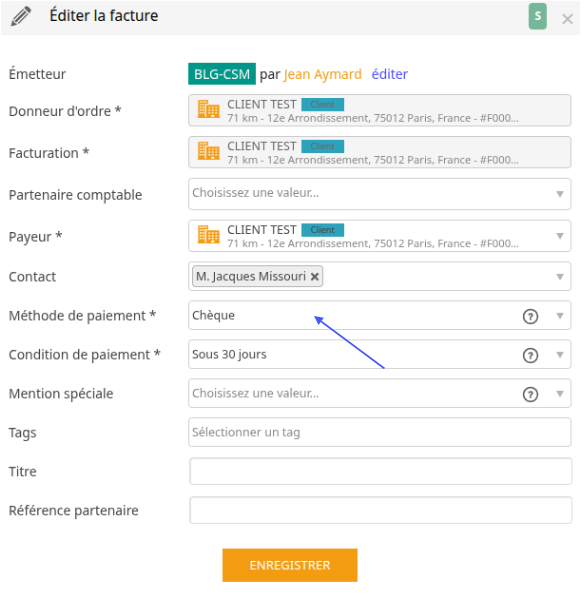This screenshot has height=598, width=588.
Task: Expand the Contact dropdown arrow
Action: (559, 277)
